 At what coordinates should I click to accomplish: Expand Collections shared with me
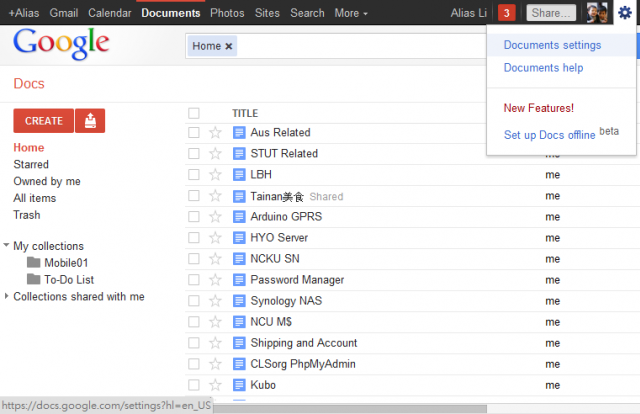coord(6,296)
